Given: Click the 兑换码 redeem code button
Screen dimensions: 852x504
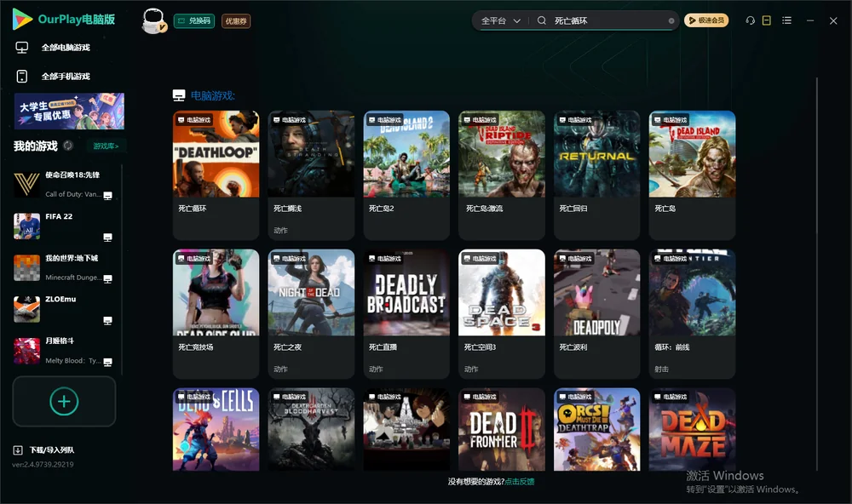Looking at the screenshot, I should (x=194, y=20).
